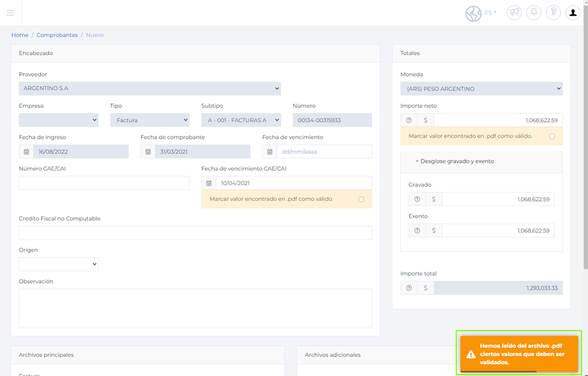Click into the Número CAE/CAI field

pos(104,183)
